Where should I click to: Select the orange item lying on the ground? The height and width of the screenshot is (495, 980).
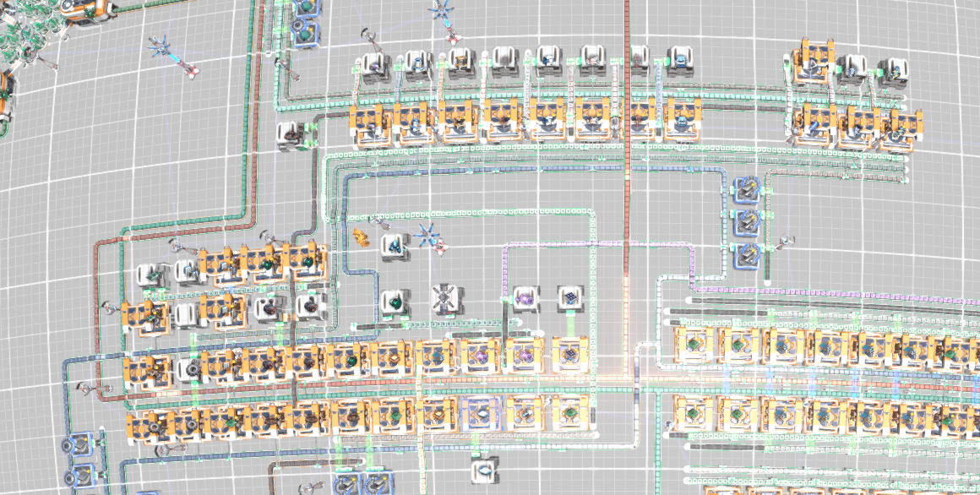360,238
